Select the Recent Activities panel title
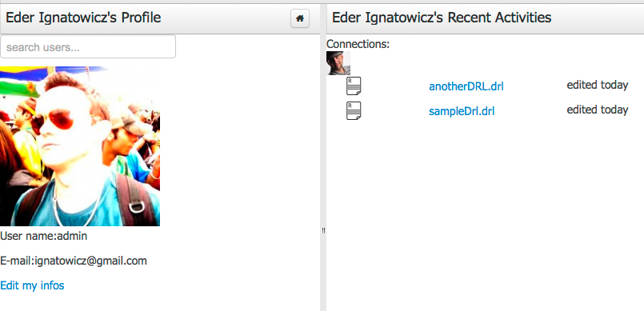644x311 pixels. [x=442, y=18]
